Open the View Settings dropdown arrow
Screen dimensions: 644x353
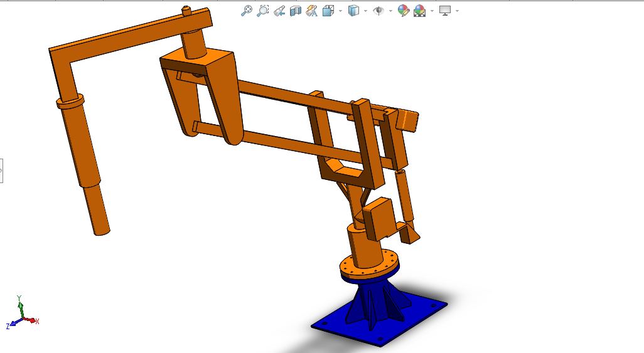(x=457, y=11)
